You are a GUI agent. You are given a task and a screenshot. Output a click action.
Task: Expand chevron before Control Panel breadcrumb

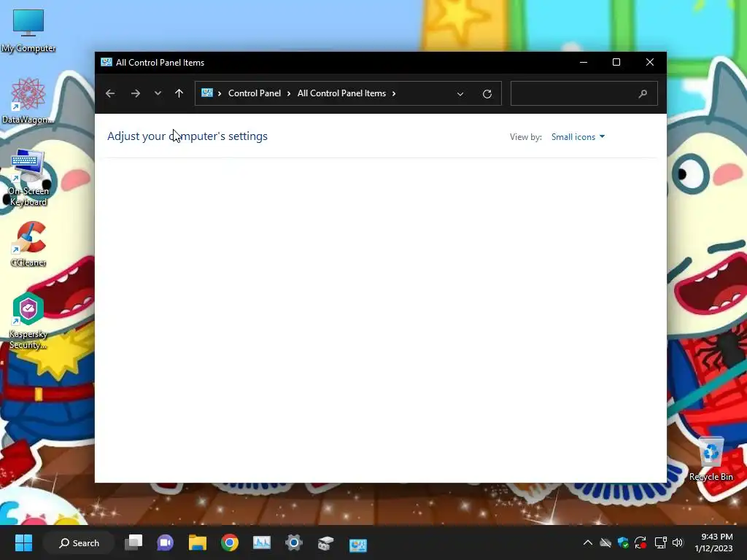click(x=220, y=93)
